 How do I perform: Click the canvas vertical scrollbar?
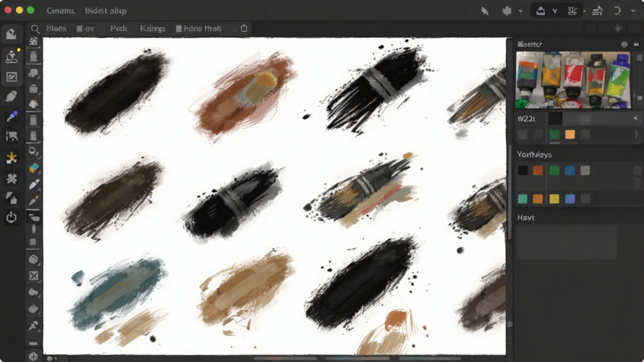point(509,193)
